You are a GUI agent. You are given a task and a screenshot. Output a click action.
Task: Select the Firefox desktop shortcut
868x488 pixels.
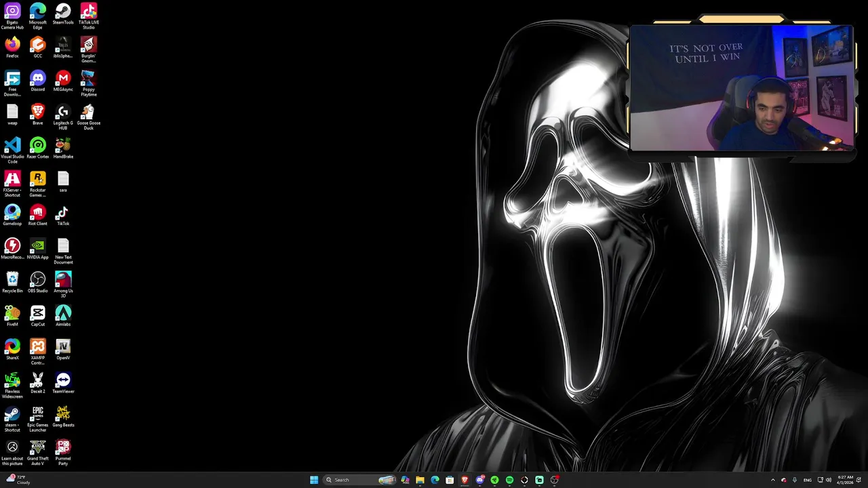pyautogui.click(x=12, y=48)
